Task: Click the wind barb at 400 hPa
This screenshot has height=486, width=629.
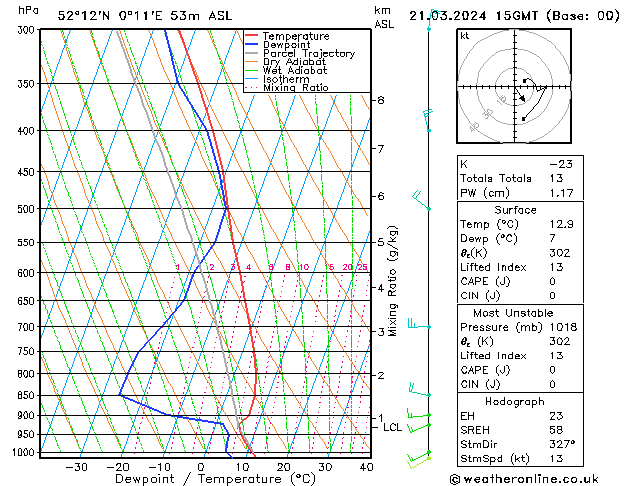Action: [x=428, y=120]
